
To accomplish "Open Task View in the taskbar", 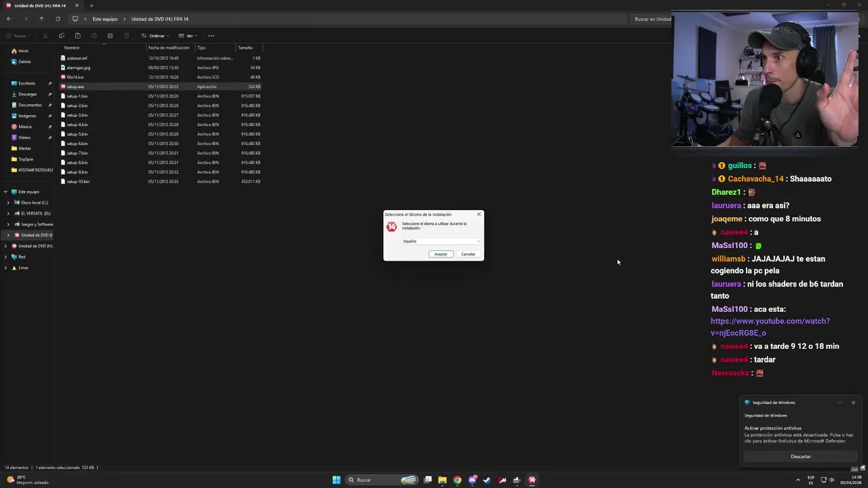I will (x=428, y=480).
